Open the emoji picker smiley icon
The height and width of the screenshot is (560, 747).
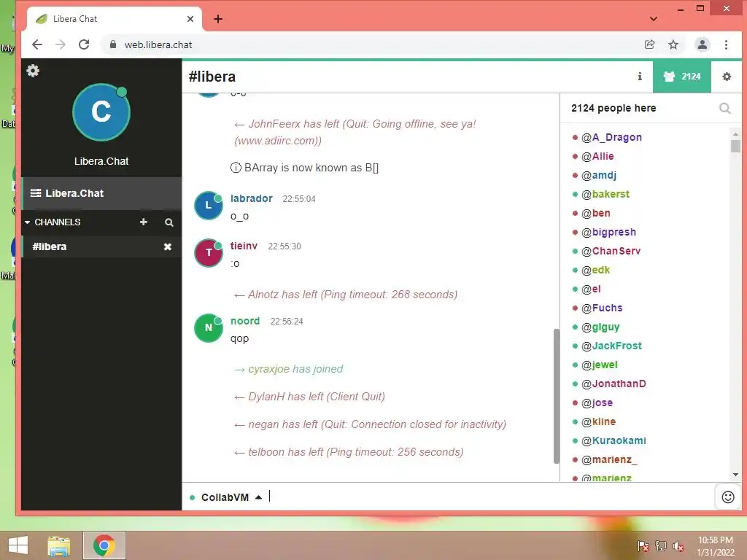click(x=728, y=497)
